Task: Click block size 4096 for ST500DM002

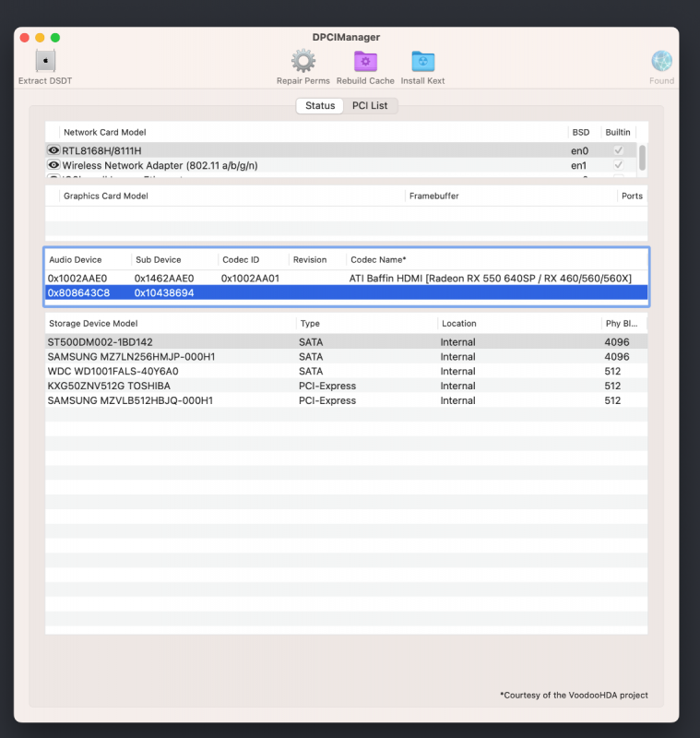Action: (x=616, y=341)
